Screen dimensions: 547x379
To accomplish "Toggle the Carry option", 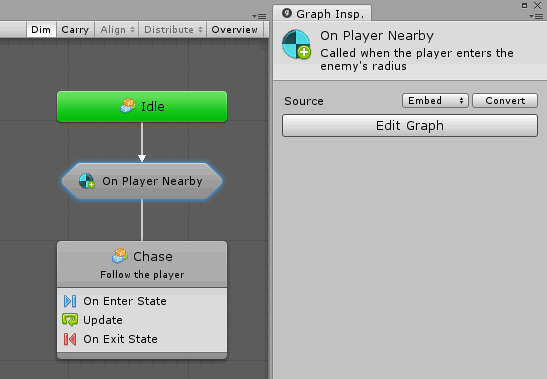I will click(75, 30).
